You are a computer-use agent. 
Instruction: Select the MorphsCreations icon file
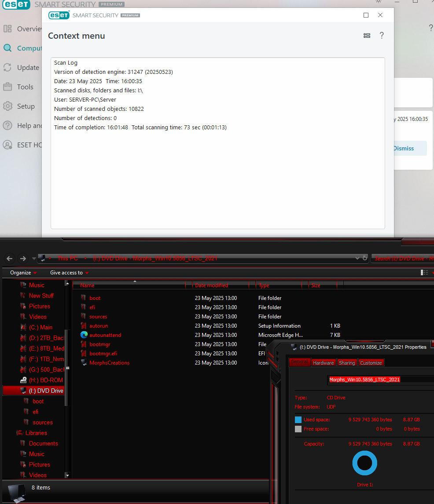point(110,362)
